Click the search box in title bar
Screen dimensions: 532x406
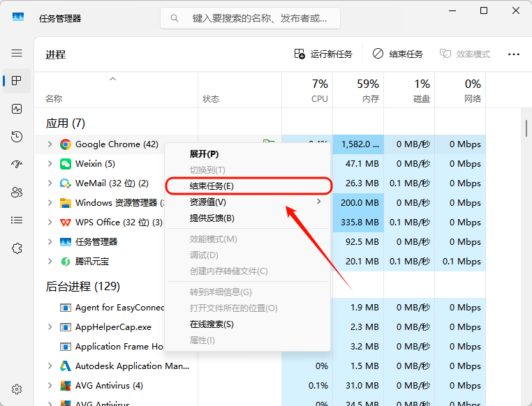[x=250, y=18]
